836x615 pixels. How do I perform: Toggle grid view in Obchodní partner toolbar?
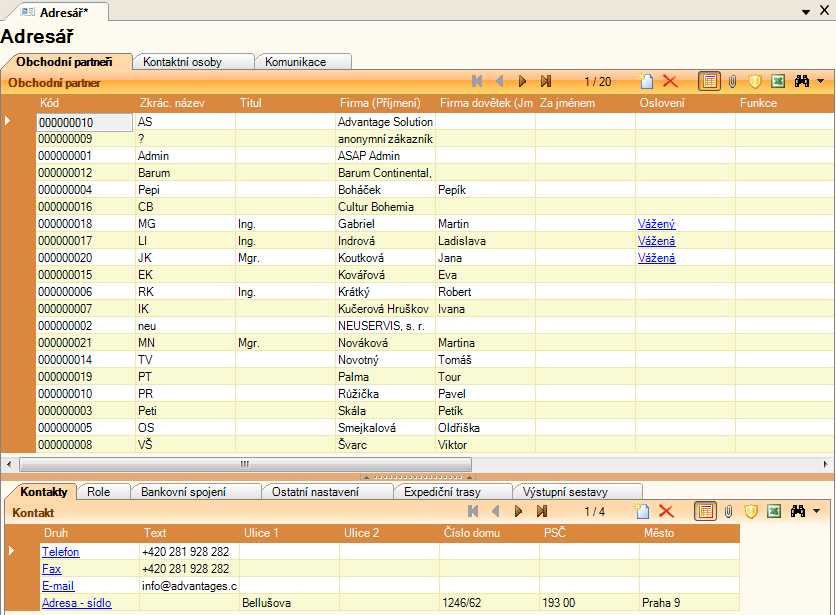tap(708, 81)
